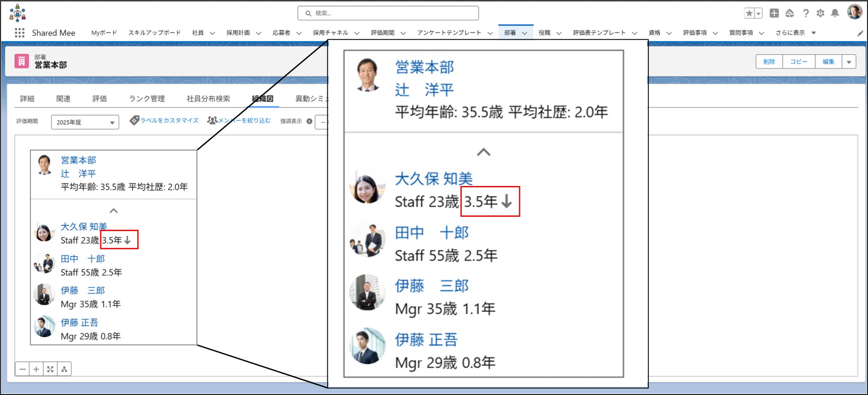Image resolution: width=868 pixels, height=395 pixels.
Task: Switch to the 詳細 tab
Action: click(27, 99)
